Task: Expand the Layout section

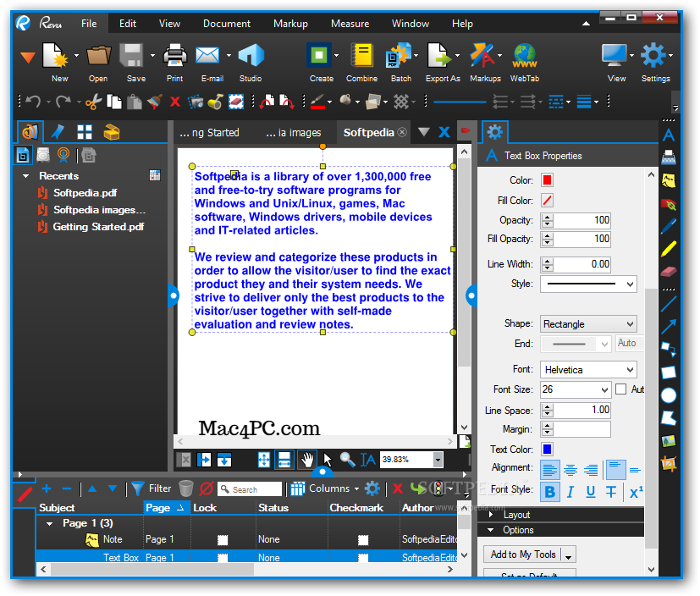Action: 491,514
